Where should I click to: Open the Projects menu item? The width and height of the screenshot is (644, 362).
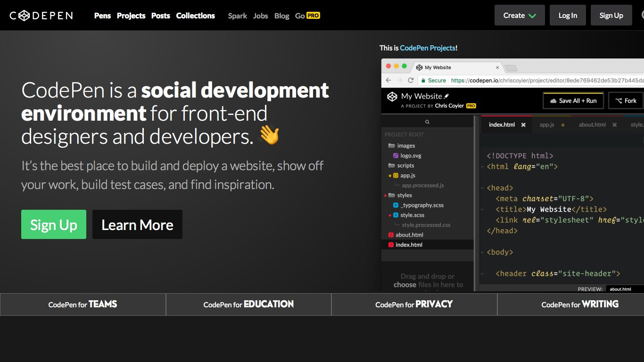(131, 16)
